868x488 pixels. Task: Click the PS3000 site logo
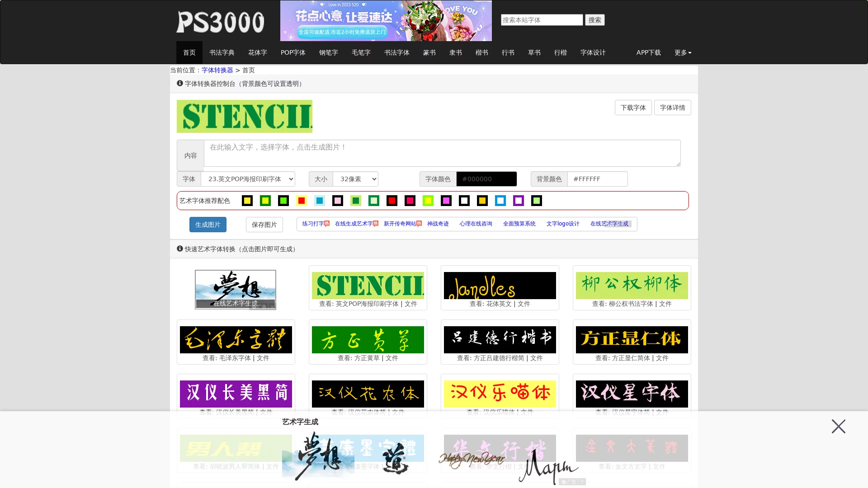coord(220,22)
